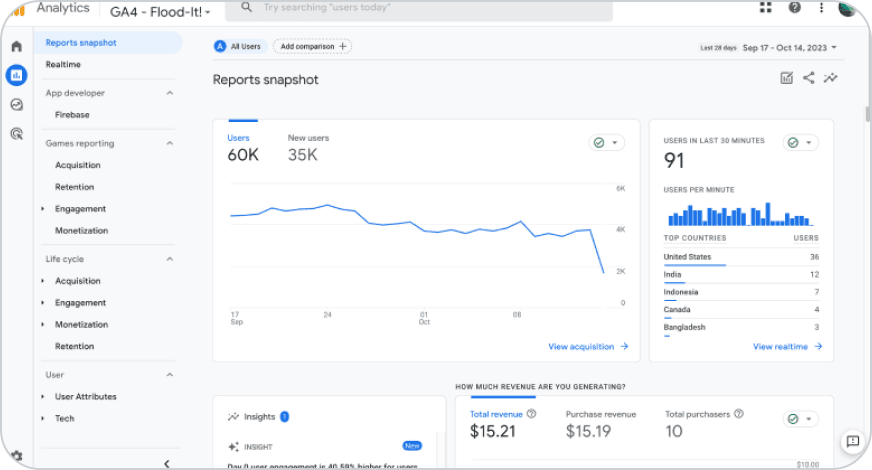This screenshot has height=470, width=872.
Task: Expand Monetization under Life cycle
Action: (x=43, y=324)
